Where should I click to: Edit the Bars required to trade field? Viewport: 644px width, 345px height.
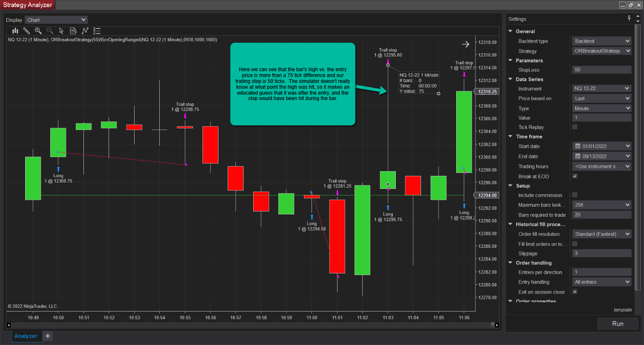tap(602, 215)
